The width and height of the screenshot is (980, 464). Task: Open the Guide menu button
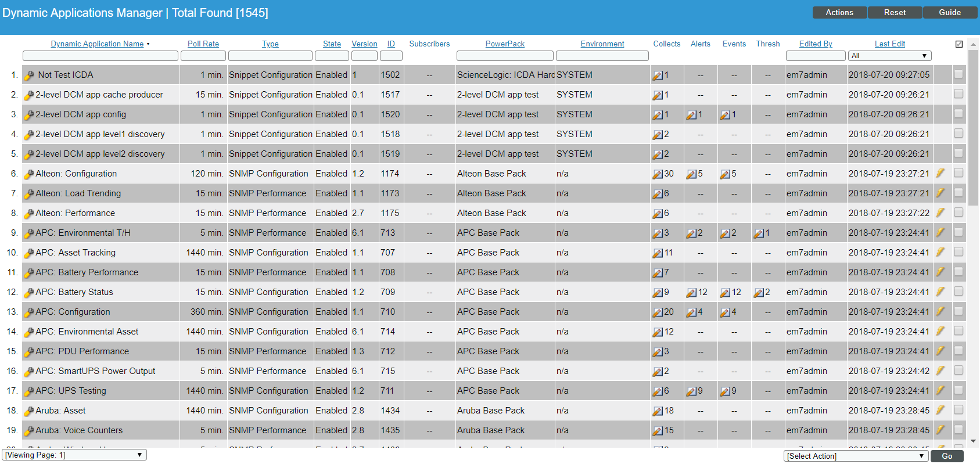(950, 13)
